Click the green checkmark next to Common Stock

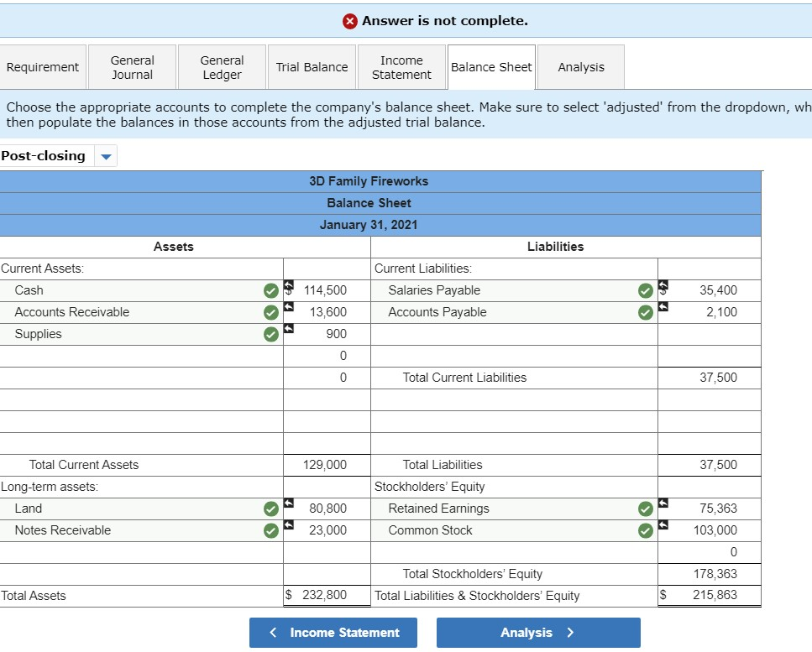[x=645, y=531]
